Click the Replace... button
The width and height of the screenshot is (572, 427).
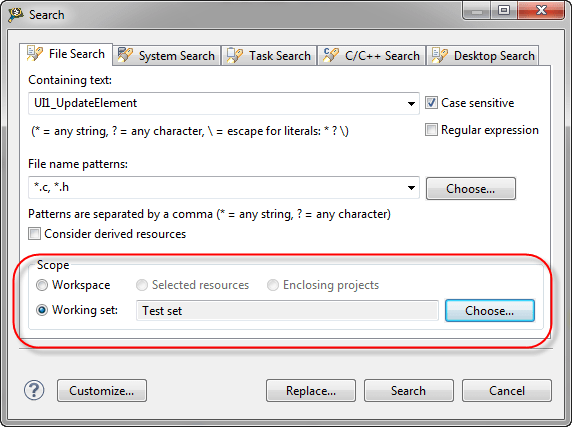[x=311, y=391]
